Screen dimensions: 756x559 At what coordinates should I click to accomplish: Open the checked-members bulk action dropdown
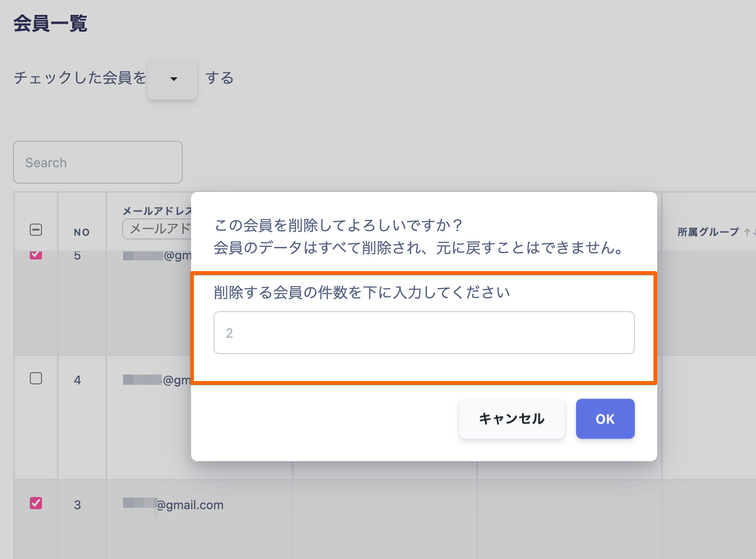(172, 79)
